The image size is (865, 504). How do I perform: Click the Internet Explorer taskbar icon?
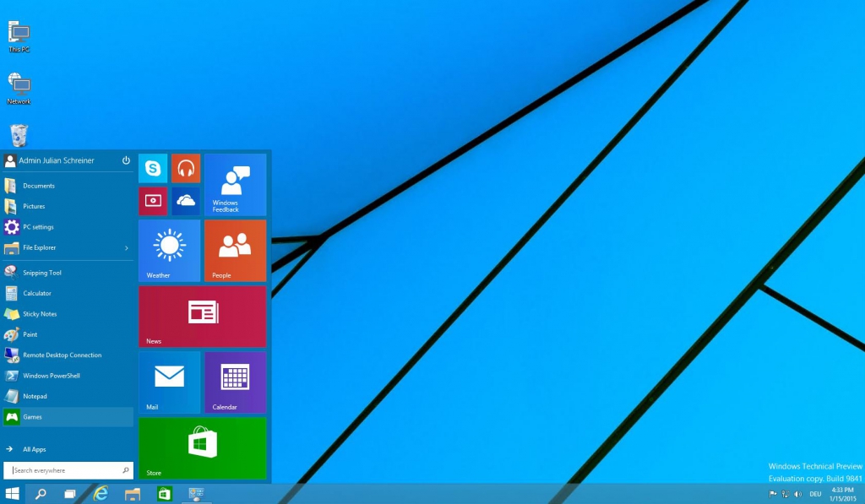coord(101,494)
